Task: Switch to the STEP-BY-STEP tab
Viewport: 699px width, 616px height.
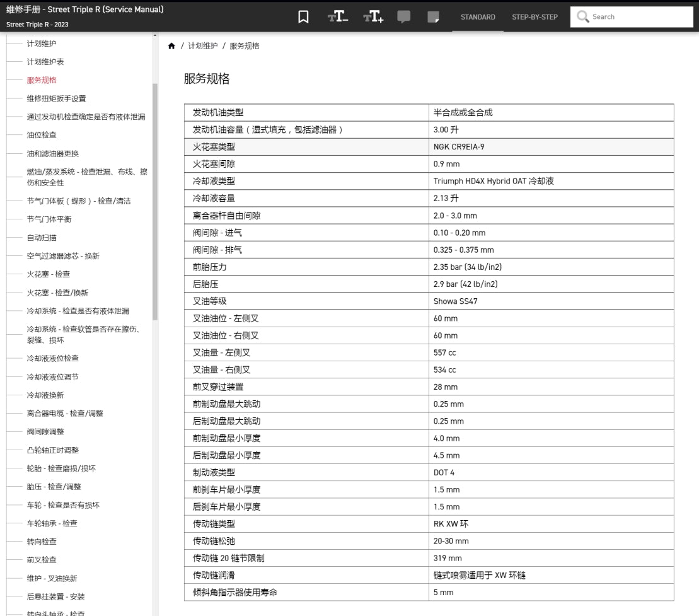Action: [534, 17]
